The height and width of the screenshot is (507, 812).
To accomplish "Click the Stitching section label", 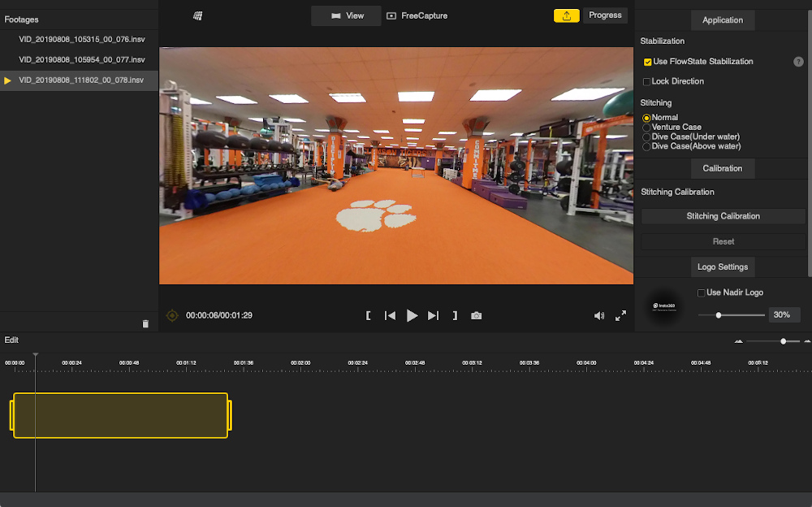I will coord(655,102).
